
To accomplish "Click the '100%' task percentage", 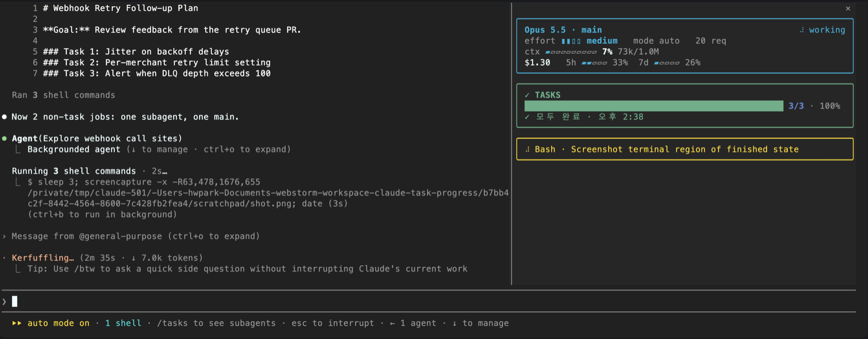I will click(x=830, y=106).
